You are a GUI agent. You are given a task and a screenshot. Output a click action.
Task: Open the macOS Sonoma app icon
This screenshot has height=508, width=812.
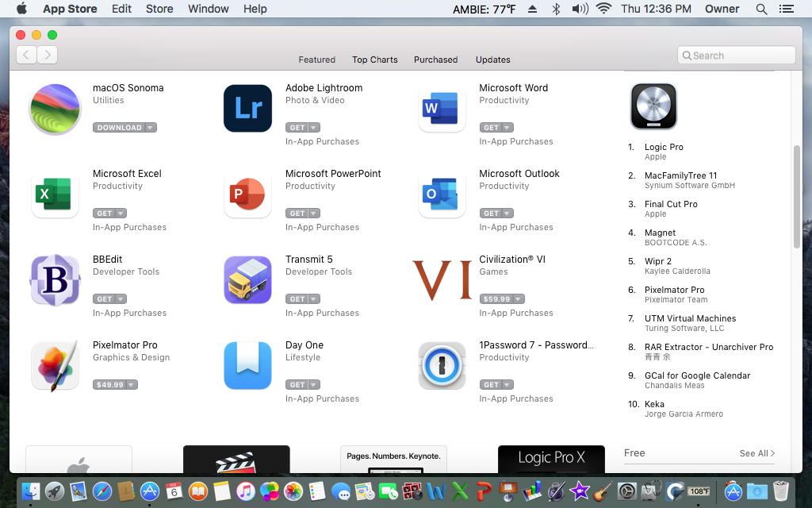pyautogui.click(x=55, y=109)
